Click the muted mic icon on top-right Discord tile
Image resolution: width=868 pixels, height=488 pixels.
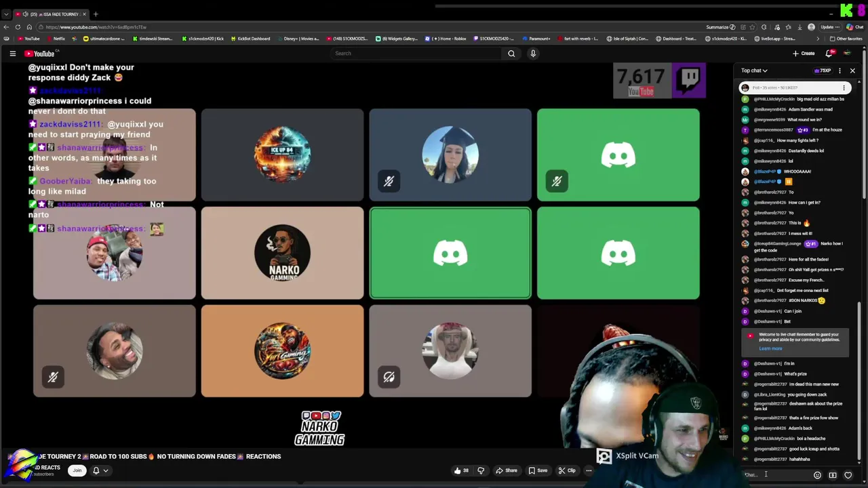pos(557,181)
